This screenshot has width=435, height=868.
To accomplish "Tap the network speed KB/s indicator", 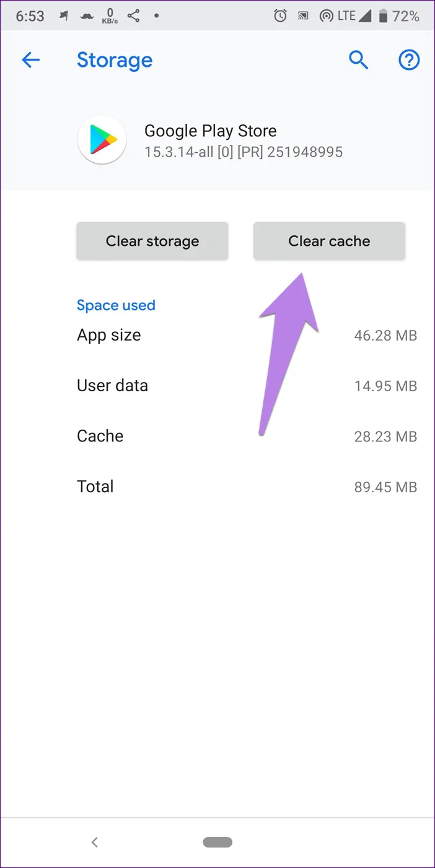I will (110, 17).
